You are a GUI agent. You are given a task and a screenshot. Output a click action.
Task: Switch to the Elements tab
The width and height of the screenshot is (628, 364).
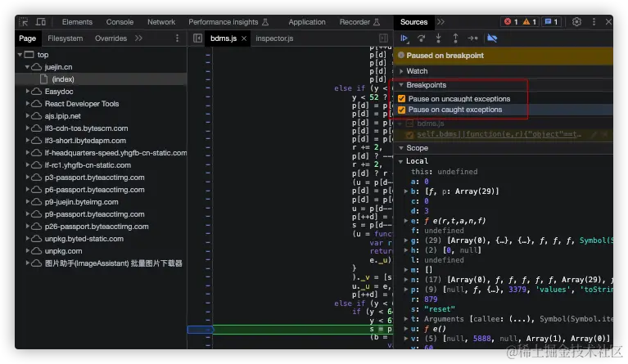[77, 22]
